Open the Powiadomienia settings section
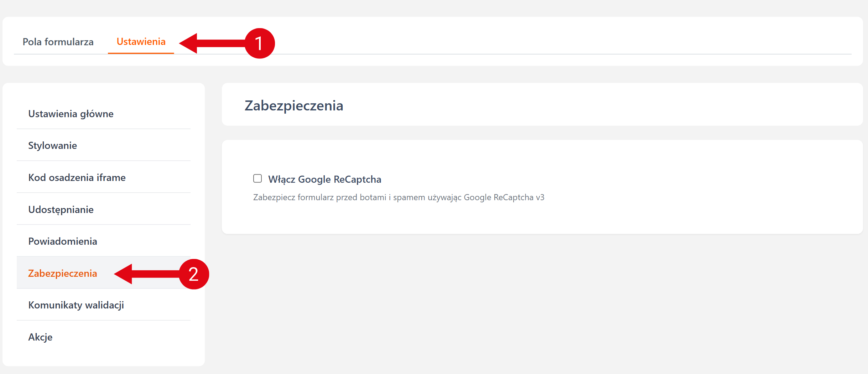Viewport: 868px width, 374px height. click(x=63, y=241)
